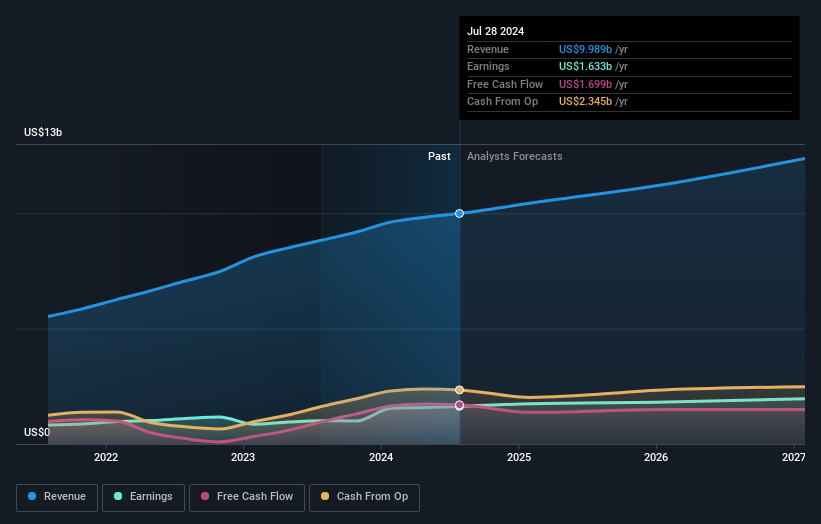Click the 'Analysts Forecasts' label
Viewport: 821px width, 524px height.
515,157
